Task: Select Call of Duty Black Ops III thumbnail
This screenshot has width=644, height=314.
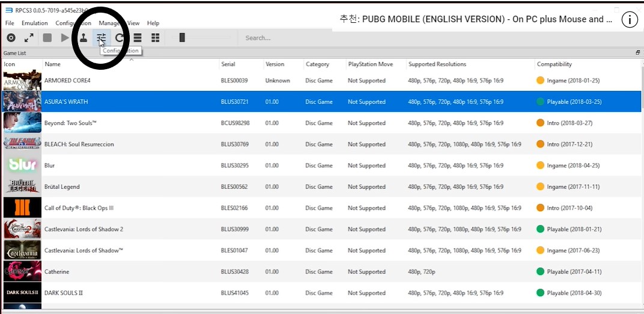Action: coord(22,208)
